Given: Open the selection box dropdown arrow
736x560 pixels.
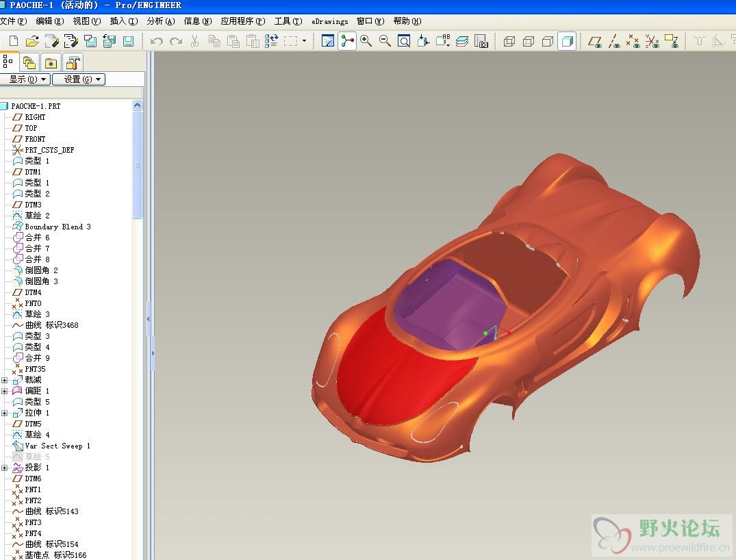Looking at the screenshot, I should pyautogui.click(x=304, y=41).
